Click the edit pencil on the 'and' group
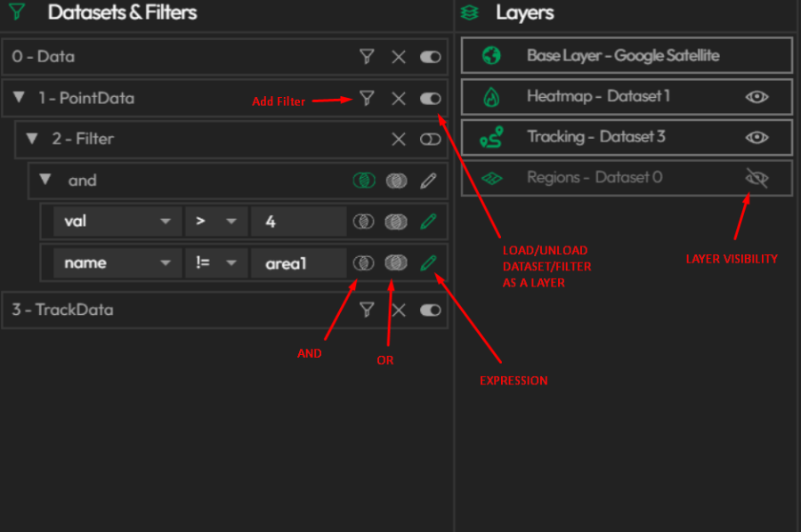The image size is (801, 532). click(x=428, y=181)
